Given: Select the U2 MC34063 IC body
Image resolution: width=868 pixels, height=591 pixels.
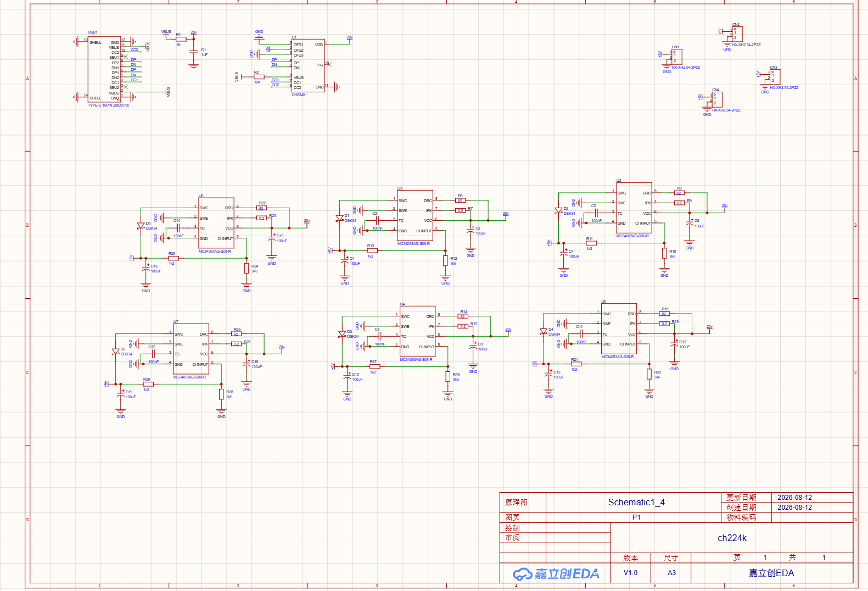Looking at the screenshot, I should pos(634,208).
